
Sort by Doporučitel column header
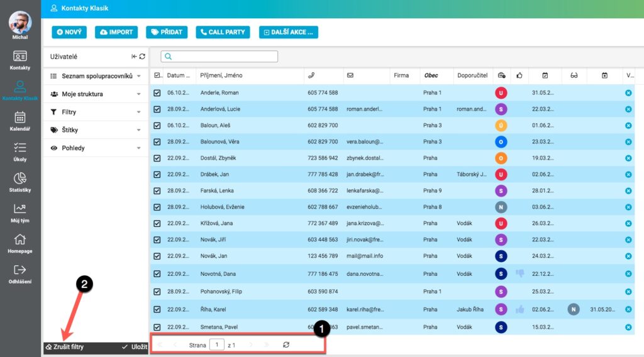(x=472, y=75)
